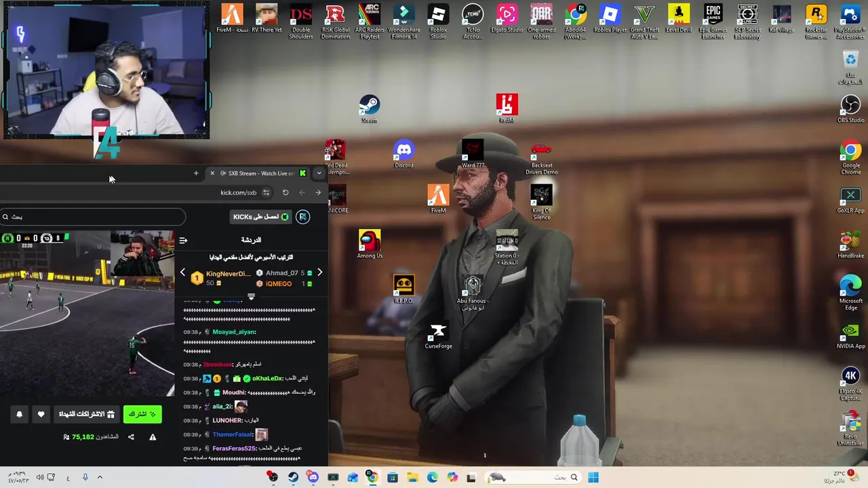868x488 pixels.
Task: Open the FiveM shortcut beside King Of Silence
Action: point(438,199)
